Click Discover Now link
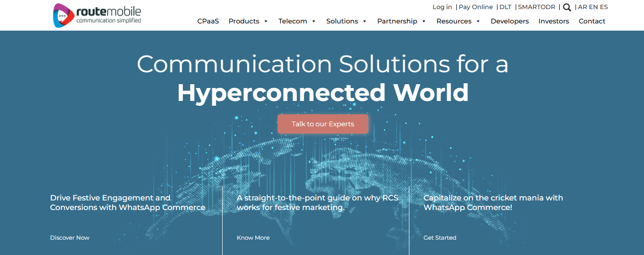Viewport: 644px width, 255px height. [70, 238]
